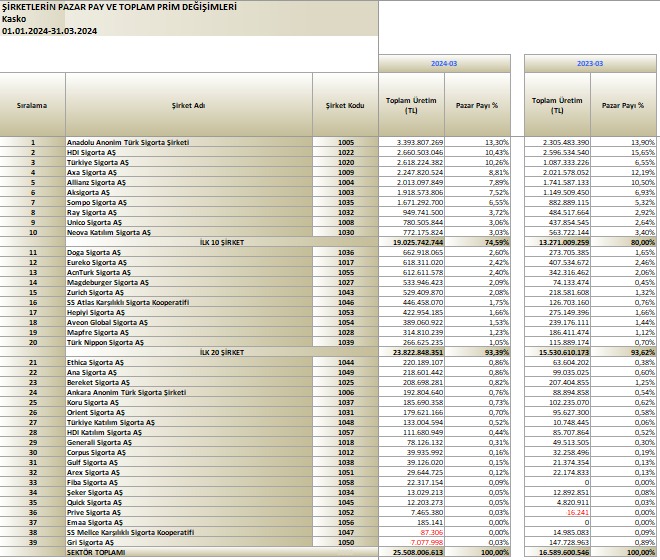Select the 'Prive Sigorta AŞ' company cell

pyautogui.click(x=189, y=512)
